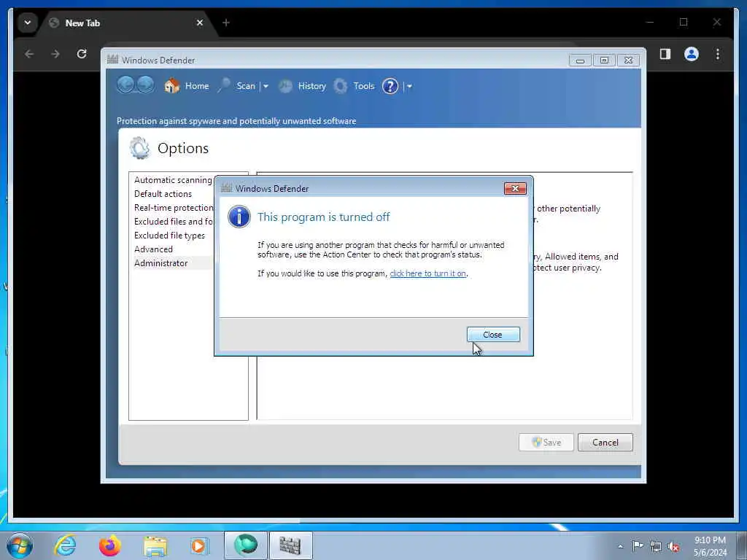
Task: Open a new browser tab with plus
Action: point(226,23)
